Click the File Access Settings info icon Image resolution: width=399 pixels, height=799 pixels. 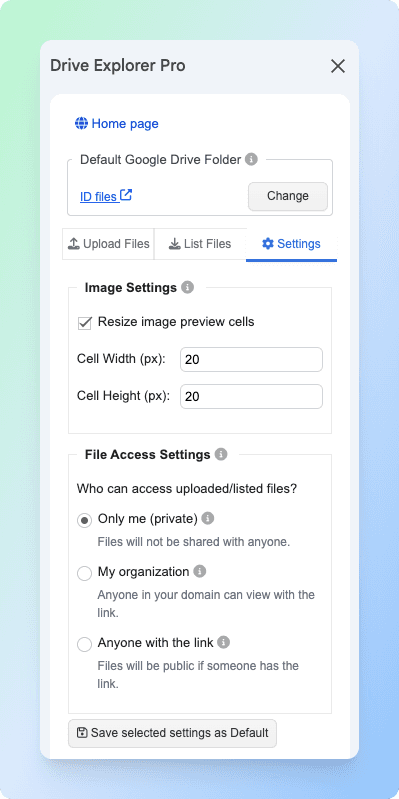coord(221,454)
